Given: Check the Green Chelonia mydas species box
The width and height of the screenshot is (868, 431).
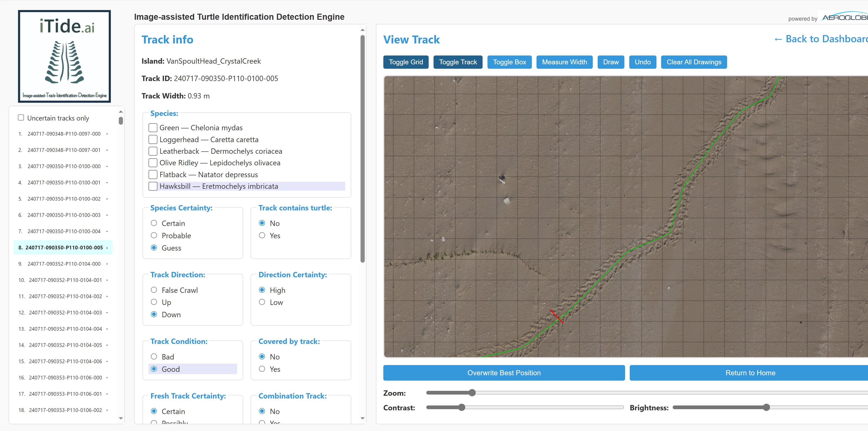Looking at the screenshot, I should (x=153, y=128).
